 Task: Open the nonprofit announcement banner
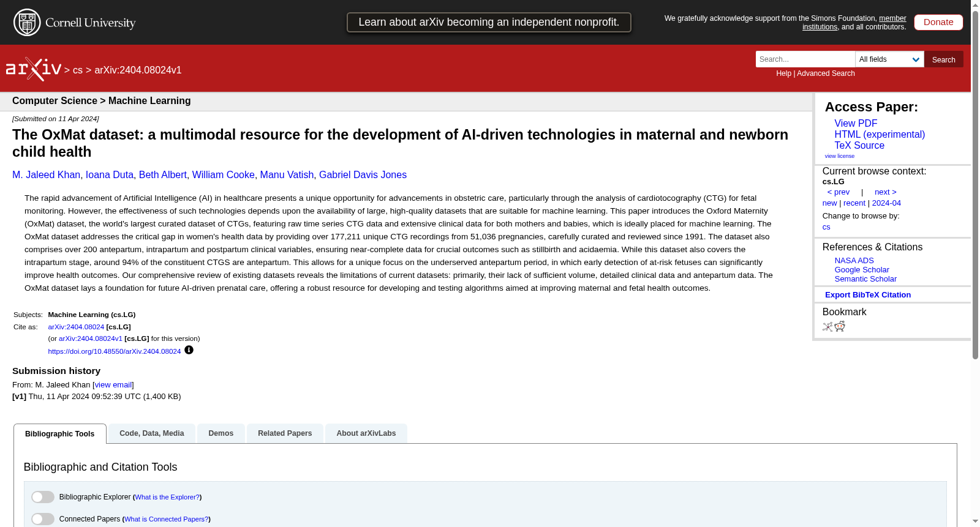point(489,22)
